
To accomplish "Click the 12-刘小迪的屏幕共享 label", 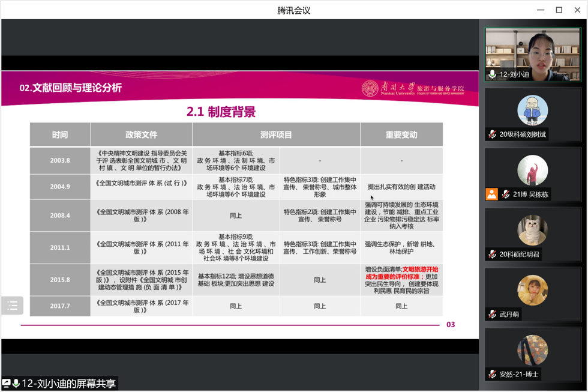I will [68, 383].
